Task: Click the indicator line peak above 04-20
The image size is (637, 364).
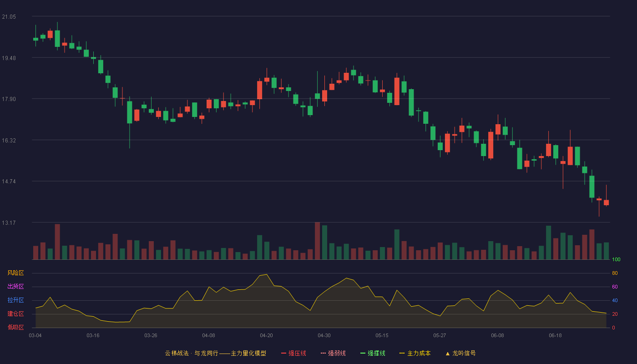Action: click(267, 274)
